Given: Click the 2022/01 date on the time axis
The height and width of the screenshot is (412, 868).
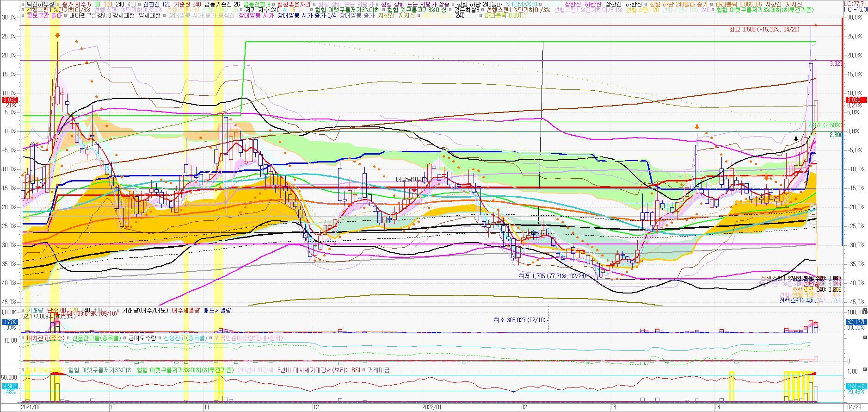Looking at the screenshot, I should tap(432, 408).
